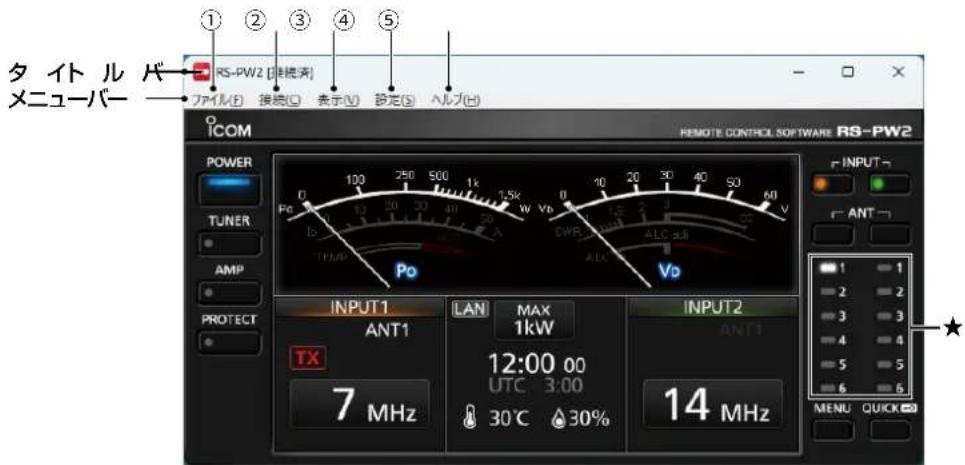Select the 14 MHz band button

(x=713, y=404)
